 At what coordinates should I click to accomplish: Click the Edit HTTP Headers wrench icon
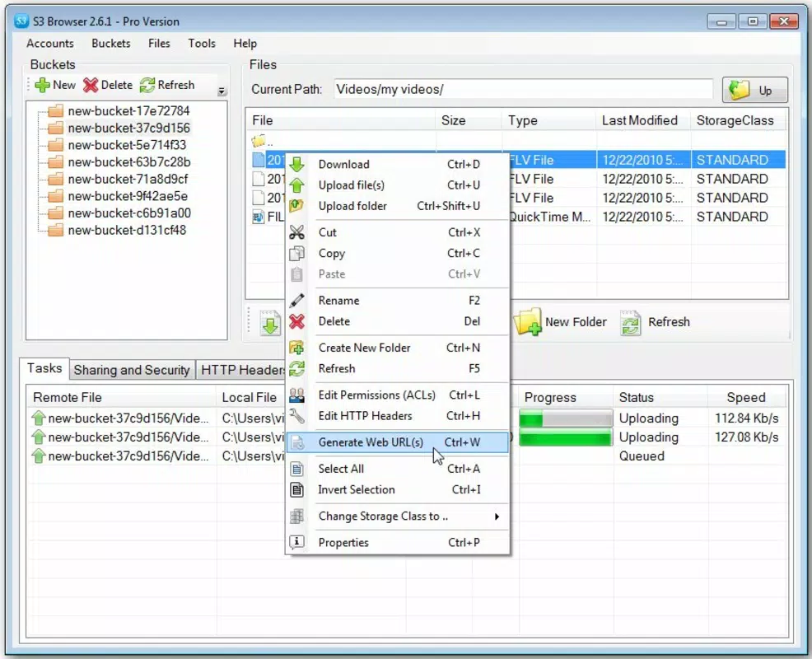(296, 416)
